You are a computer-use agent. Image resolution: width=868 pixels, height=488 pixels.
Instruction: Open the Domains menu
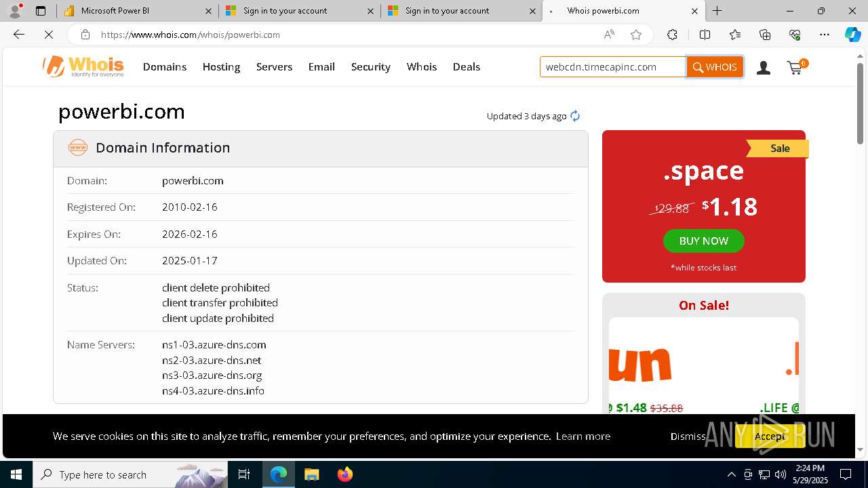(x=165, y=66)
